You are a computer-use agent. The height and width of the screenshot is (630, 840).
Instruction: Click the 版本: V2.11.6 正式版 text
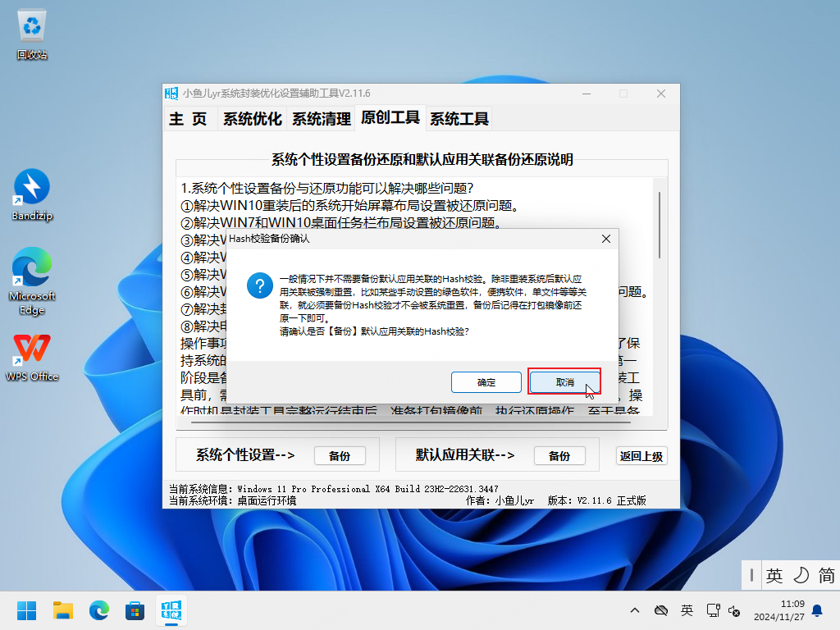[597, 501]
